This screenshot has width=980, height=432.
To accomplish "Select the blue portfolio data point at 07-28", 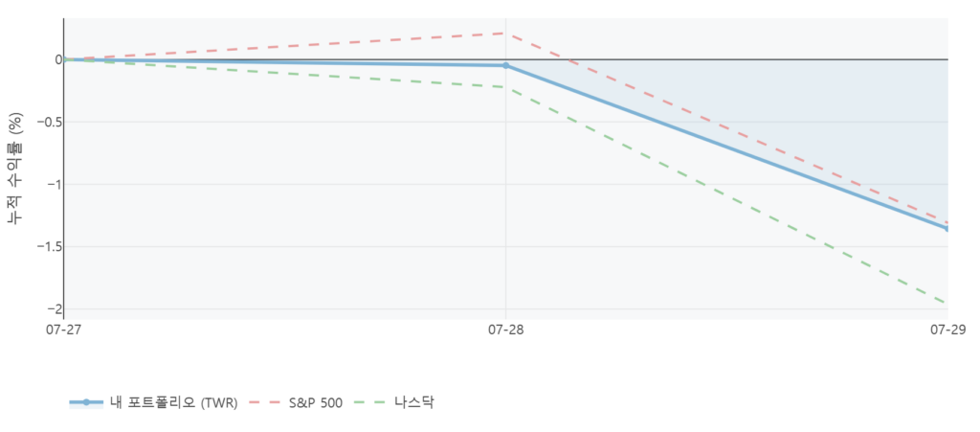I will pos(505,66).
